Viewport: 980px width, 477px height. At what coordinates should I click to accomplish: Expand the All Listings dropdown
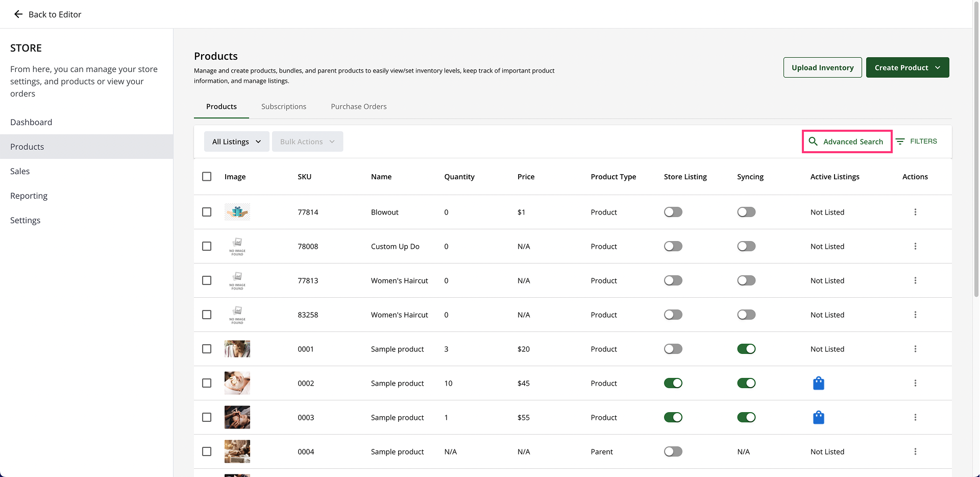point(236,141)
